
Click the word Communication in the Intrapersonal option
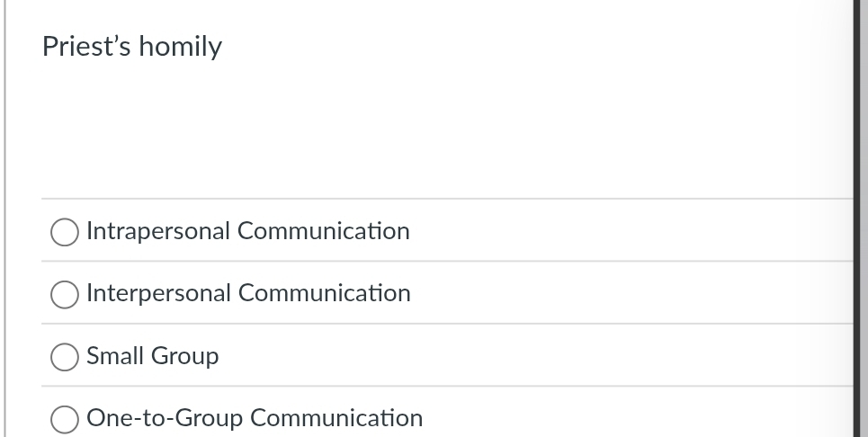[324, 231]
